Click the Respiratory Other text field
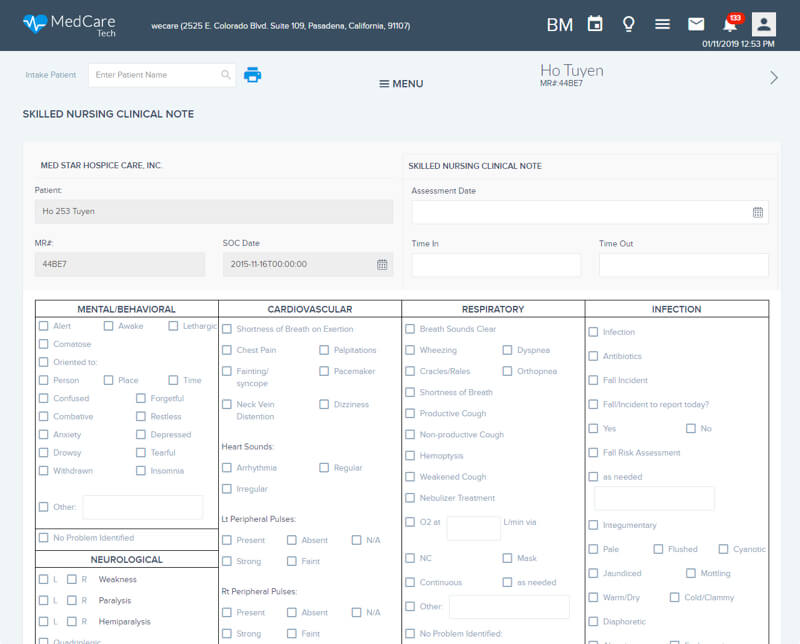 pos(509,607)
